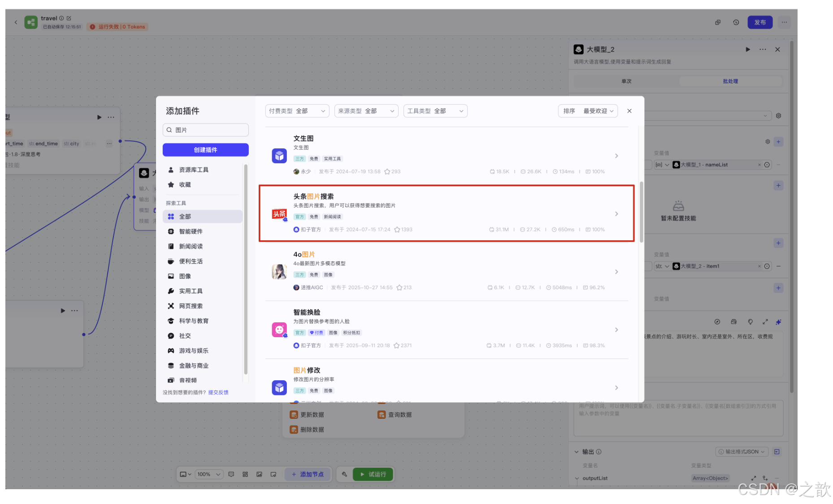Open run history clock icon in header
The height and width of the screenshot is (504, 833).
736,22
